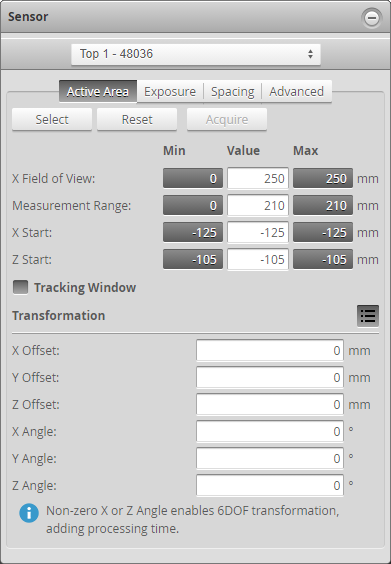This screenshot has width=391, height=564.
Task: Click the Measurement Range value field
Action: (258, 205)
